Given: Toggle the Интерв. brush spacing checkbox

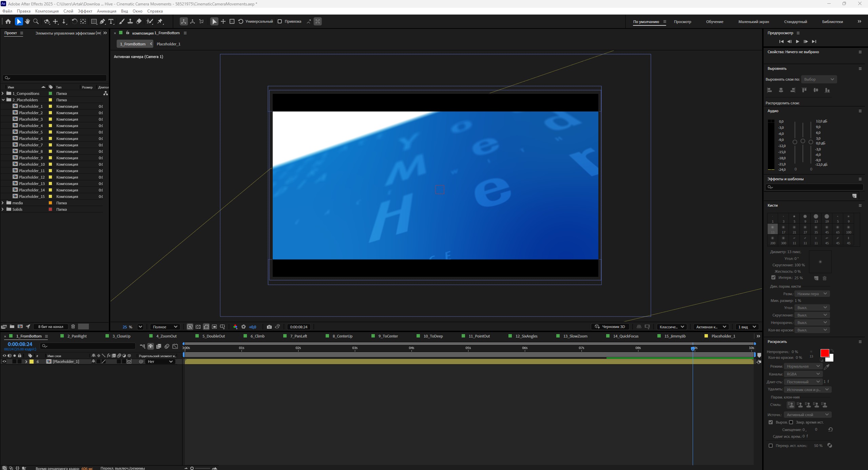Looking at the screenshot, I should point(773,278).
